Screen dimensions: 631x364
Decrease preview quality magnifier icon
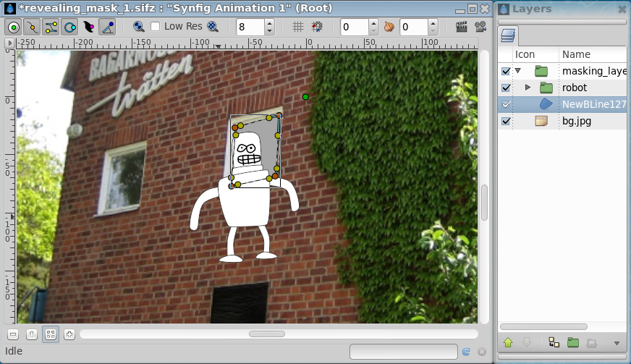point(138,27)
